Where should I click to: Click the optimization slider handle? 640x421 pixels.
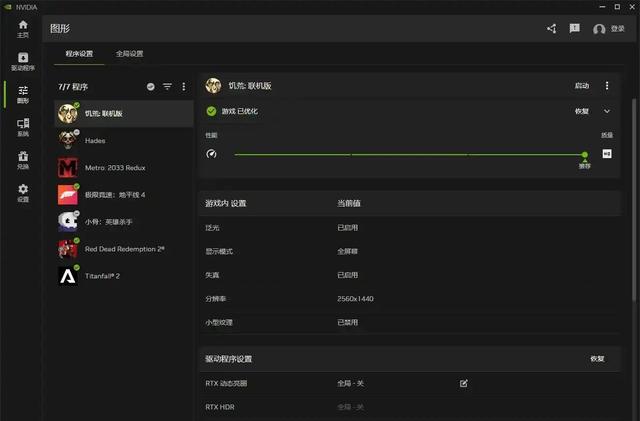(585, 154)
